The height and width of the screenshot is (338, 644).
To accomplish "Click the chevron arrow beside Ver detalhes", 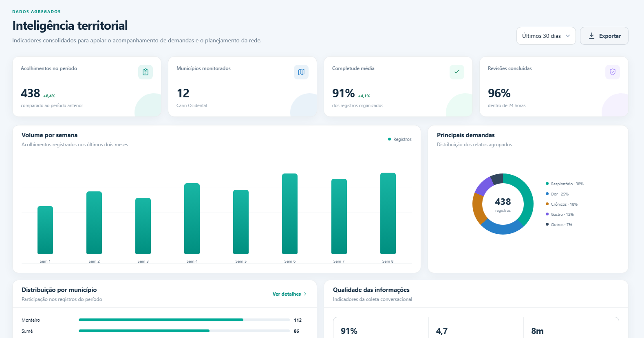I will 305,294.
